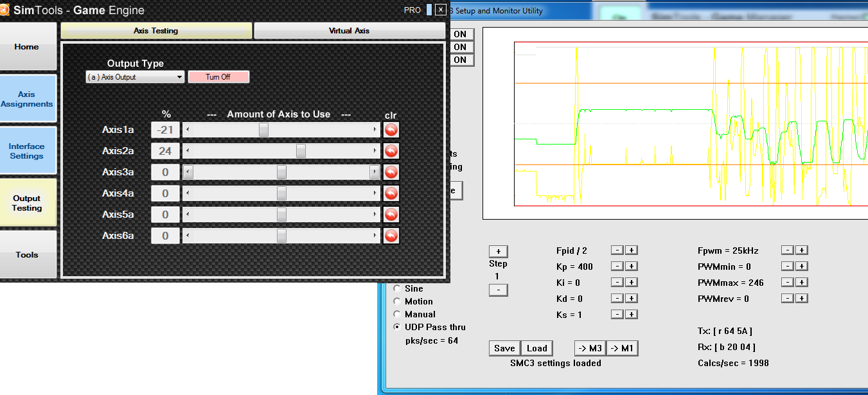Choose the Motion radio option
The height and width of the screenshot is (395, 868).
click(396, 301)
